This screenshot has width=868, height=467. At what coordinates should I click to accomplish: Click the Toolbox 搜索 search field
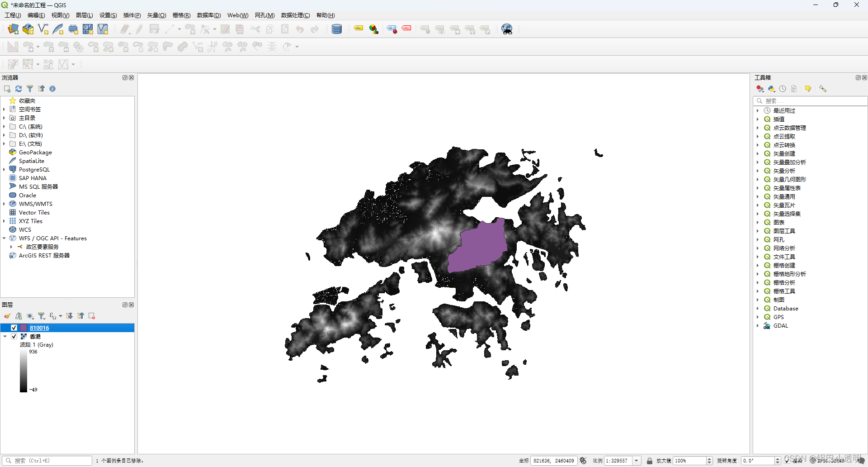tap(810, 101)
